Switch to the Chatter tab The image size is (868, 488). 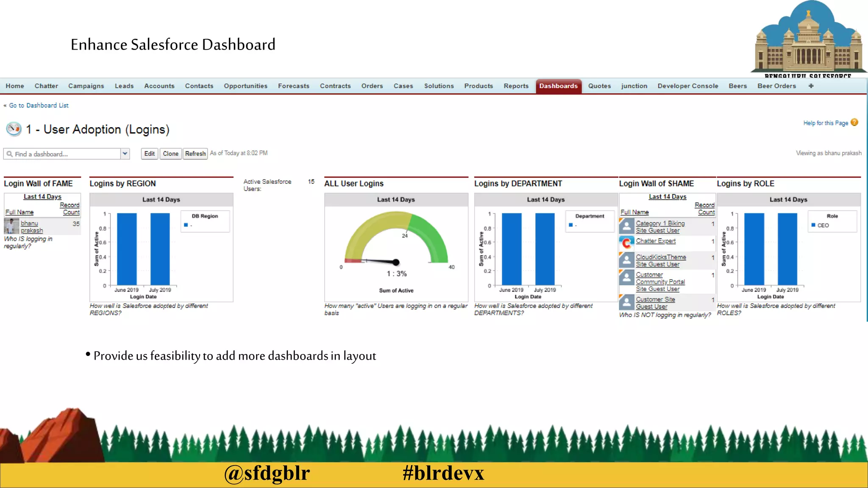46,86
